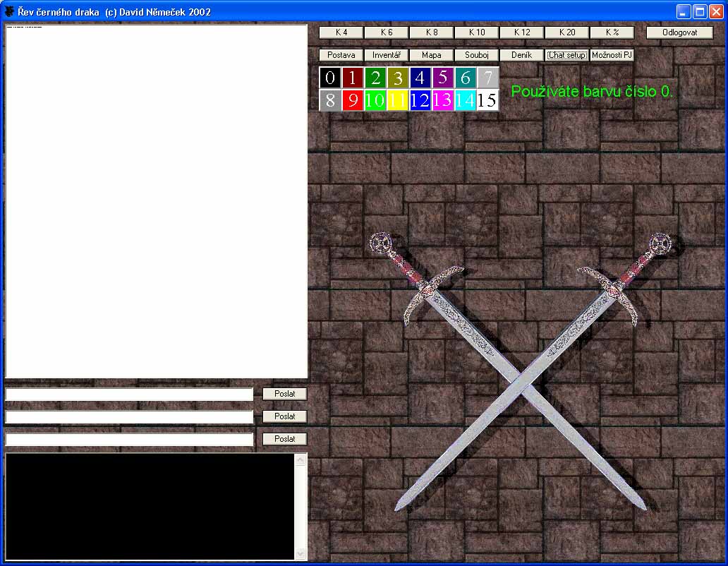Switch to the Mapa tab
This screenshot has width=728, height=566.
coord(431,55)
